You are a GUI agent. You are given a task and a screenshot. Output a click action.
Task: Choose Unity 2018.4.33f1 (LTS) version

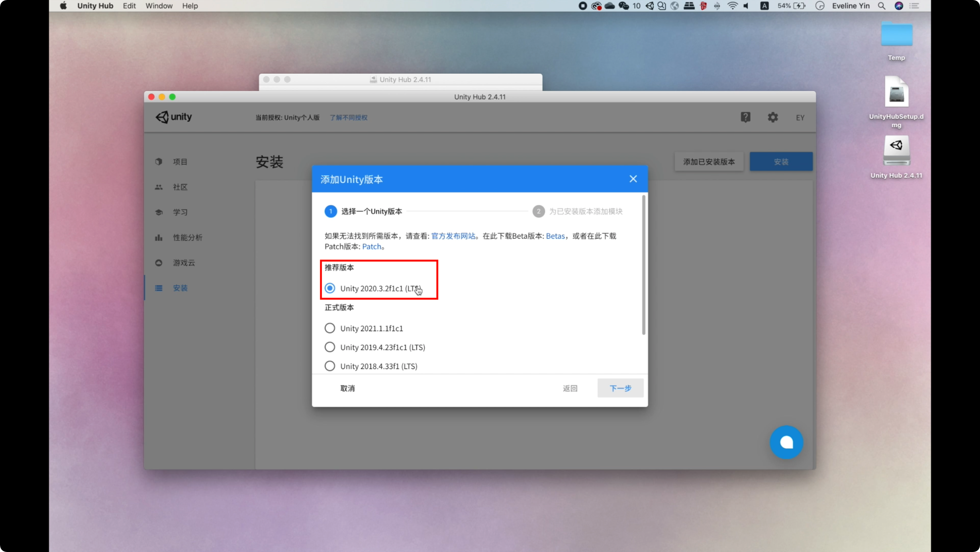(330, 366)
